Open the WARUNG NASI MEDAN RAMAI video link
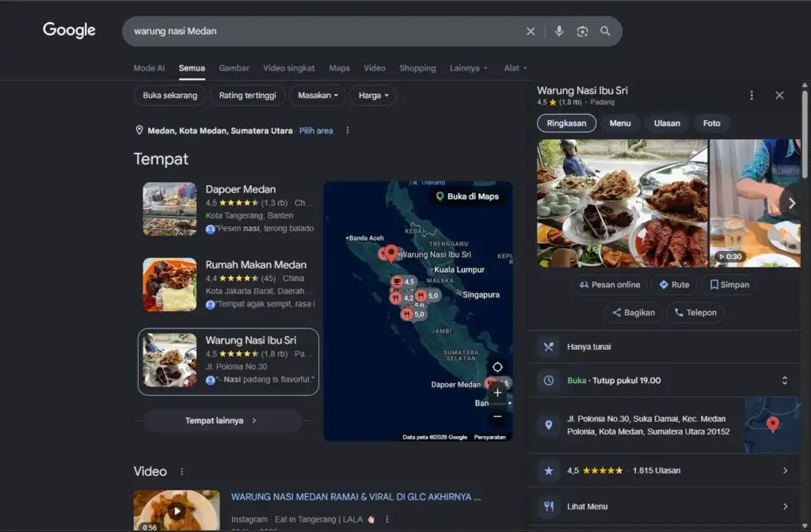Viewport: 811px width, 532px height. tap(356, 497)
